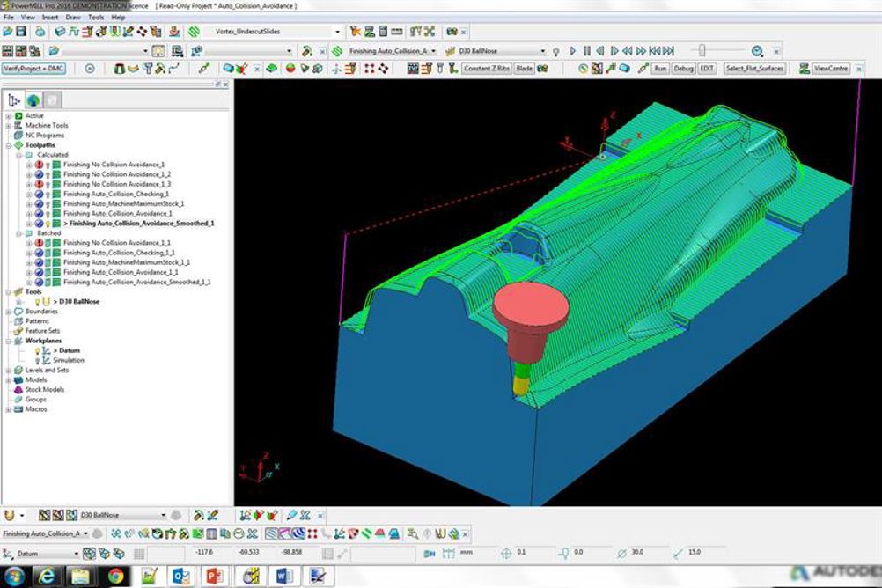Click the Run button
Screen dimensions: 882x588
point(660,69)
